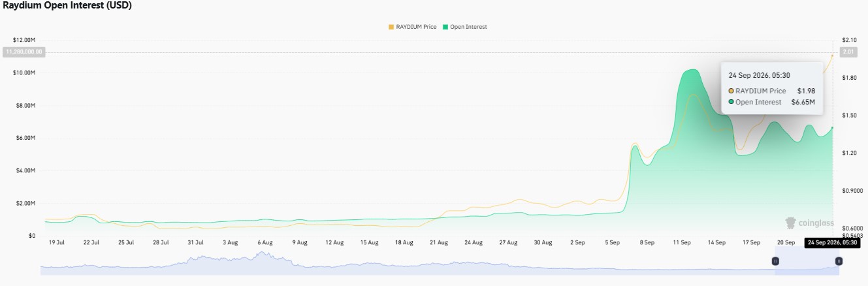Click the $10.00M left axis value
The image size is (868, 286).
point(24,72)
